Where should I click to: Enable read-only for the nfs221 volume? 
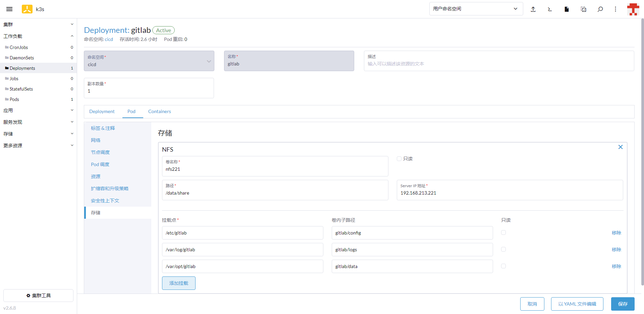tap(399, 159)
